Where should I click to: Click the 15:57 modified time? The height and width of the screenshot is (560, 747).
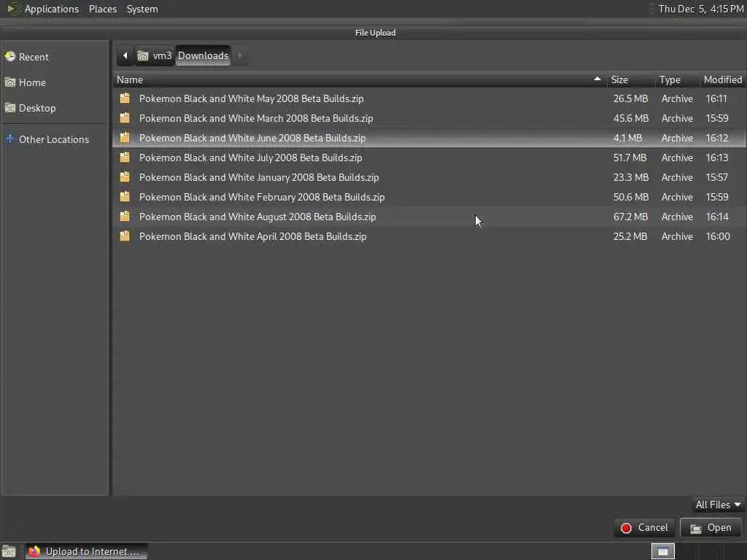pyautogui.click(x=716, y=177)
